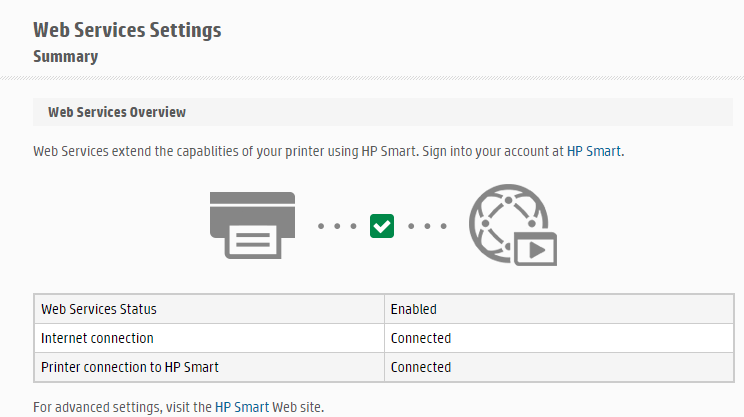Click the dotted divider below Summary
The height and width of the screenshot is (417, 744).
pos(372,78)
